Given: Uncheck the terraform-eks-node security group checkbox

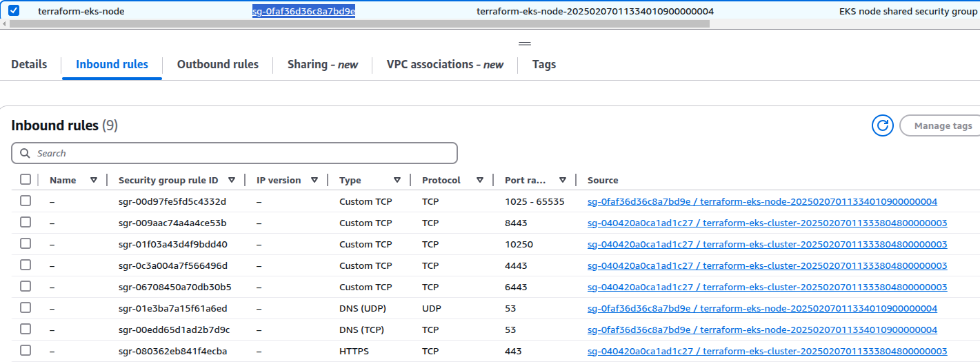Looking at the screenshot, I should [14, 11].
